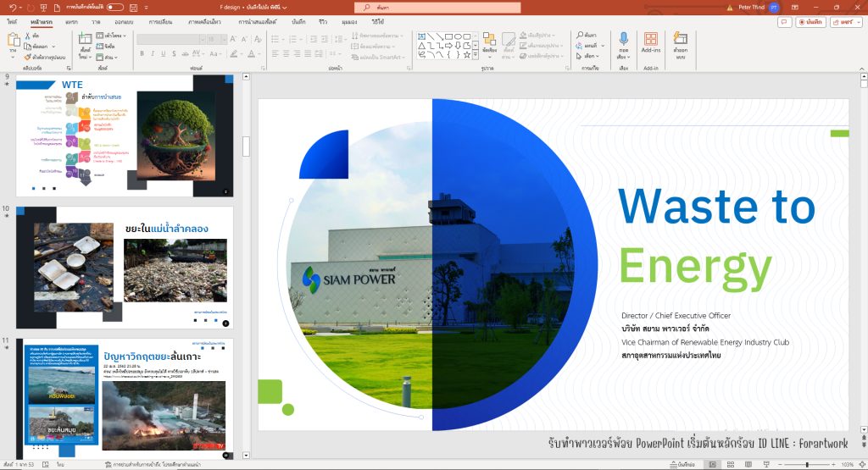This screenshot has height=470, width=868.
Task: Click the Cut scissors icon
Action: coord(28,36)
